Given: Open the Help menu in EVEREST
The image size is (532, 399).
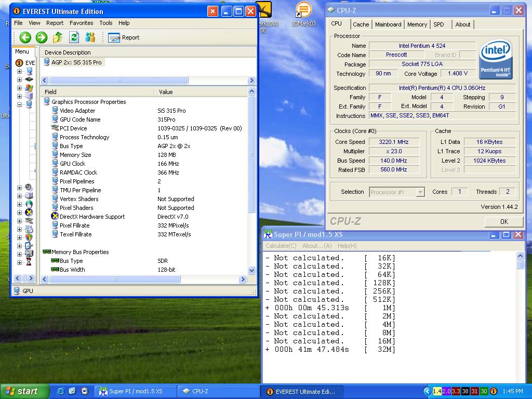Looking at the screenshot, I should pyautogui.click(x=124, y=23).
